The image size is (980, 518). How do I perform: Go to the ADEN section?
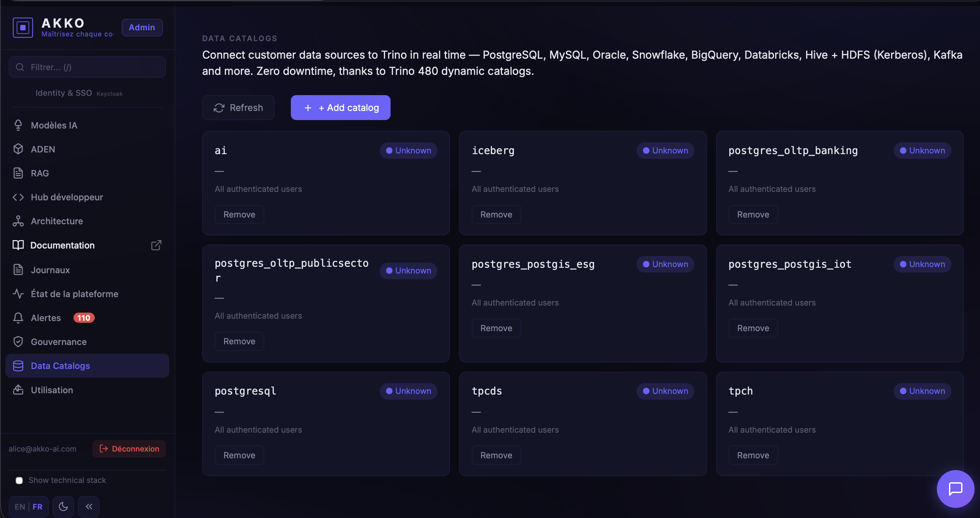coord(87,149)
